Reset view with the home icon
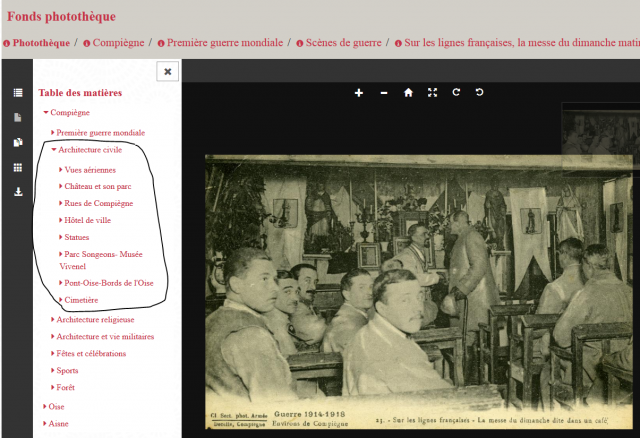The image size is (640, 438). [x=408, y=93]
